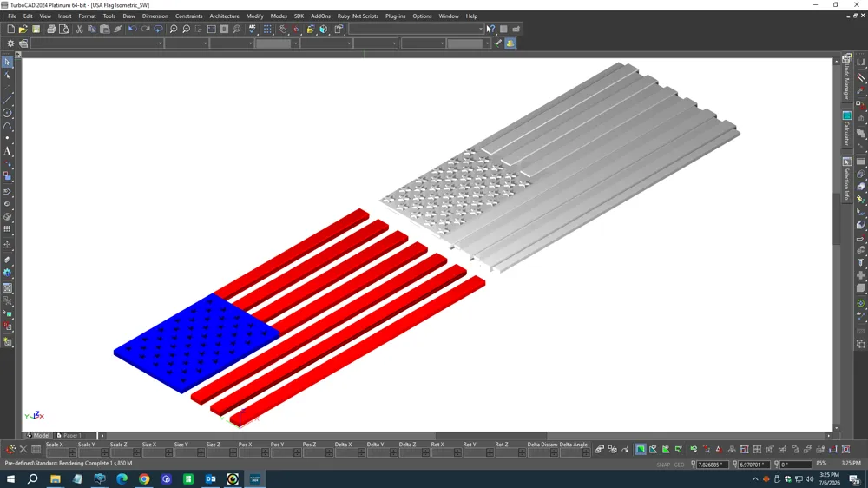
Task: Toggle the selector 2D/3D mode icon at bottom left
Action: point(10,449)
